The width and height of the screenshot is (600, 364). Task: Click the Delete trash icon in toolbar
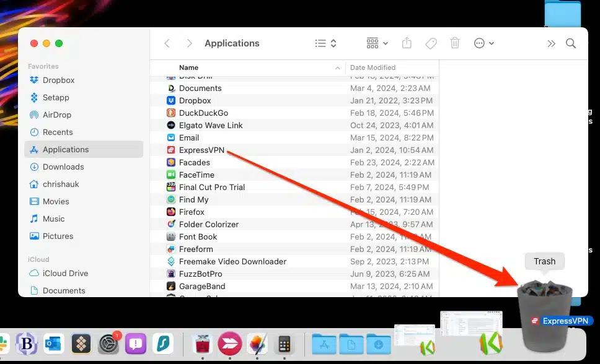(x=455, y=43)
